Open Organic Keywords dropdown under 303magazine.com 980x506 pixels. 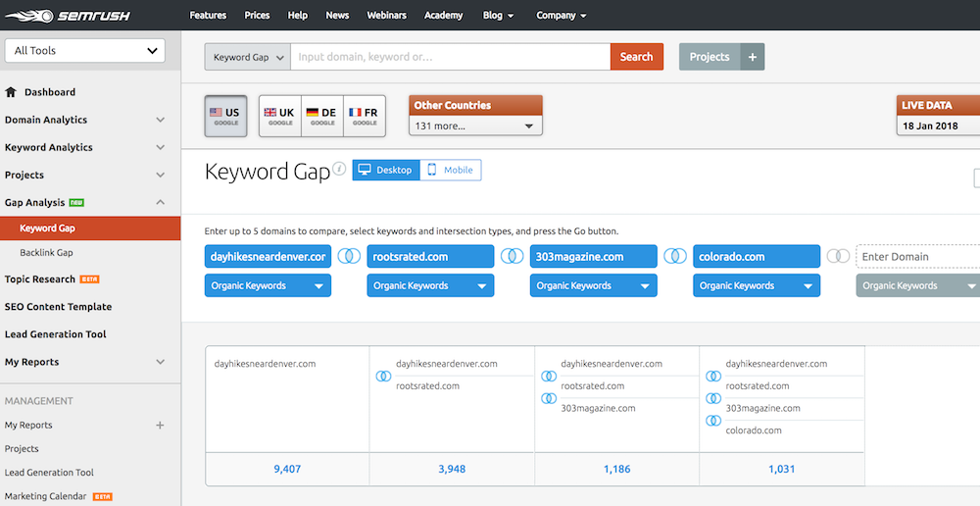(594, 285)
